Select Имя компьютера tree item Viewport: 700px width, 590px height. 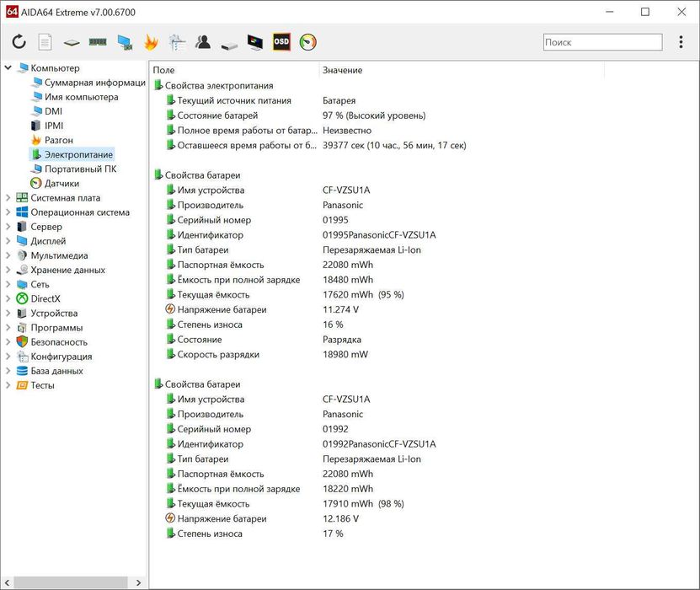pos(81,97)
